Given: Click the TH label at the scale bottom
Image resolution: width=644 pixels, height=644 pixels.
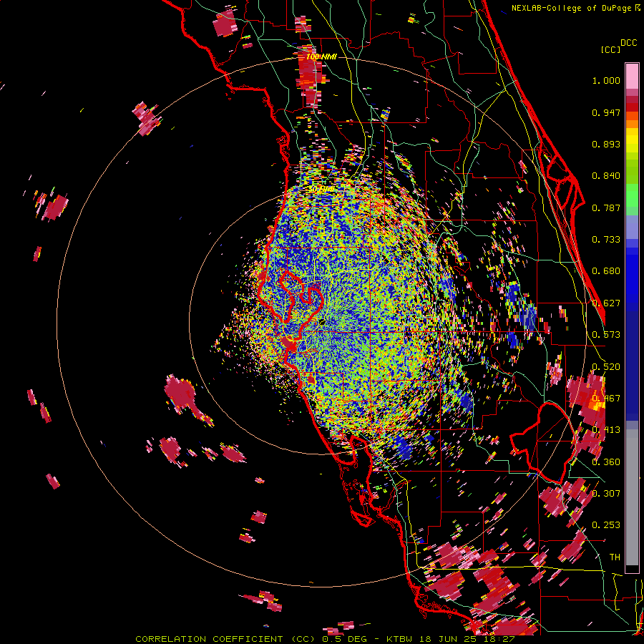Looking at the screenshot, I should pyautogui.click(x=615, y=557).
